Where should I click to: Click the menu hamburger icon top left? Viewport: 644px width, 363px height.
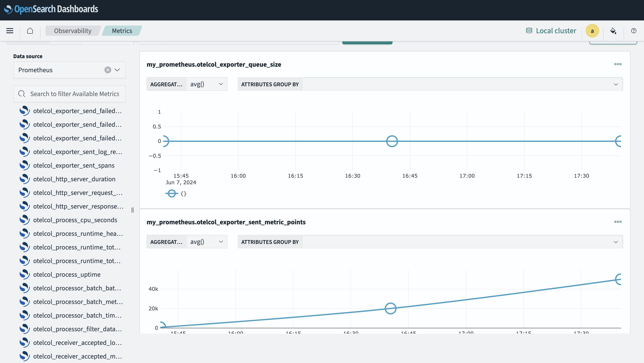click(x=9, y=30)
